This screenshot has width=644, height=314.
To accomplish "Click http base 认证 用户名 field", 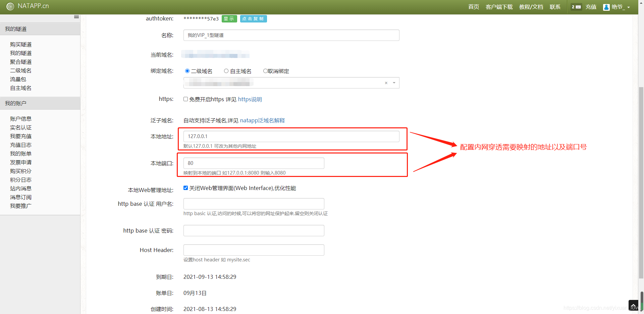I will tap(254, 204).
